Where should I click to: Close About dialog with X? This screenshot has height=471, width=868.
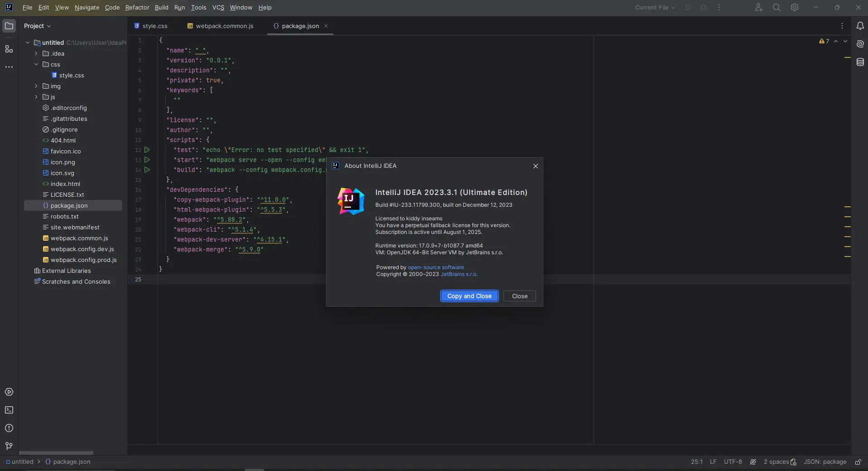pyautogui.click(x=535, y=166)
